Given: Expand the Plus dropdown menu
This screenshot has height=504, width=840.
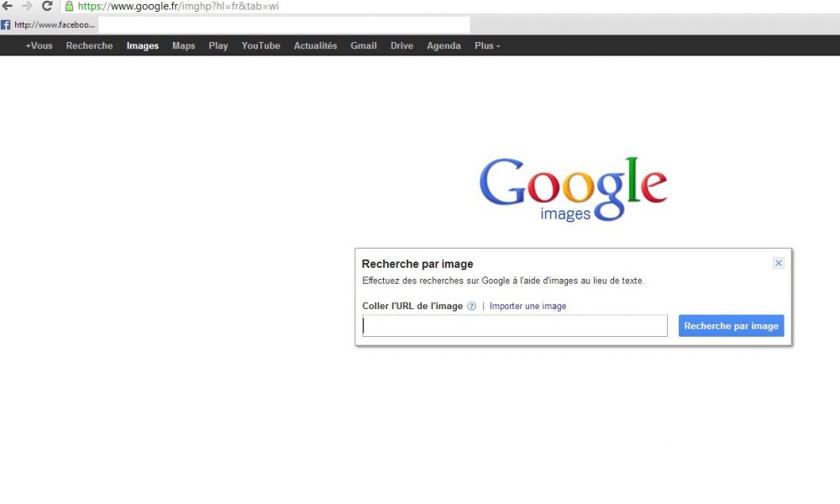Looking at the screenshot, I should [487, 46].
